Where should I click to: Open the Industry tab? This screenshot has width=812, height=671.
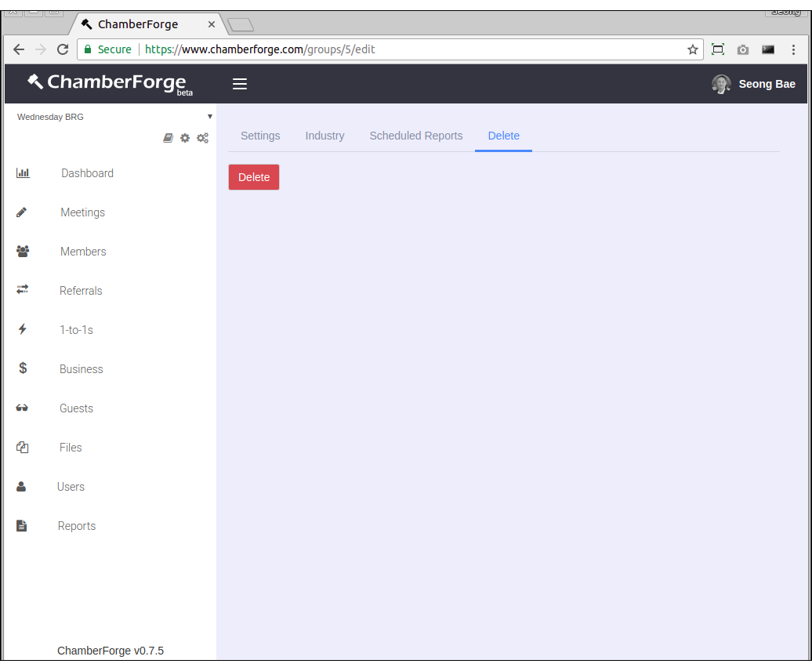324,136
